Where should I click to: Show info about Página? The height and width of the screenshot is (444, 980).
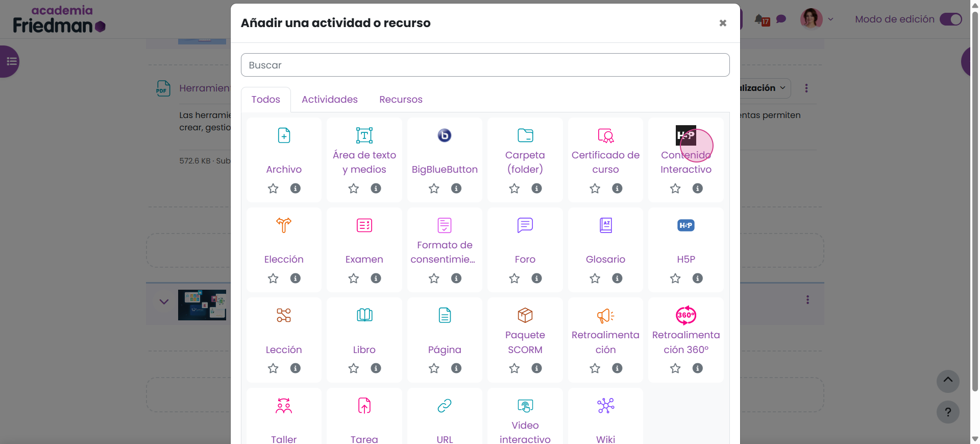(456, 368)
